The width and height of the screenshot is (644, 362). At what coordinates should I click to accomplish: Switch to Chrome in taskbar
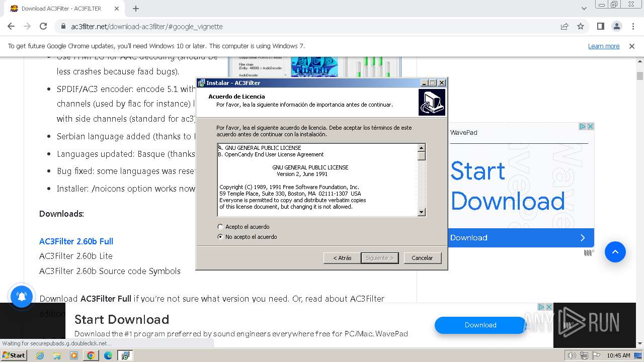[91, 355]
